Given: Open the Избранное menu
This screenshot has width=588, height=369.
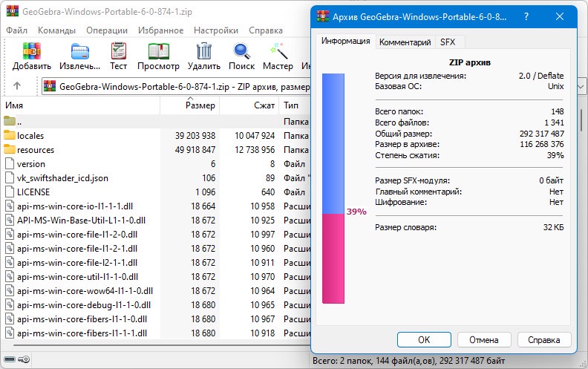Looking at the screenshot, I should 161,30.
